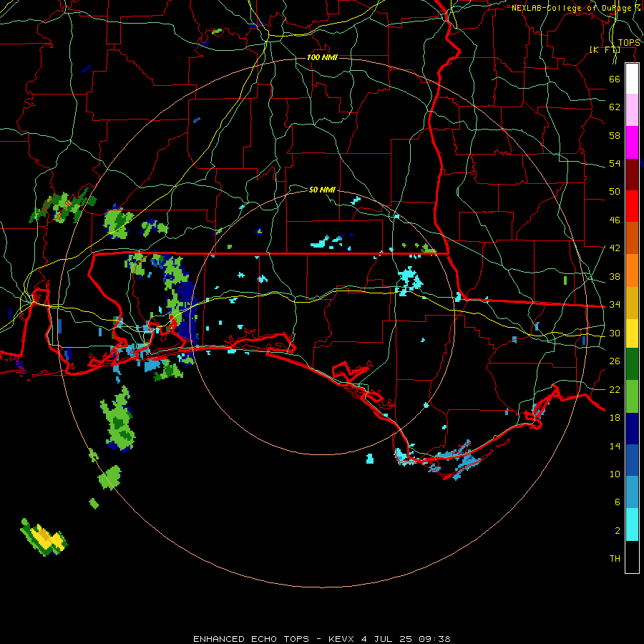This screenshot has width=644, height=644.
Task: Click the legend value '38'
Action: [615, 277]
